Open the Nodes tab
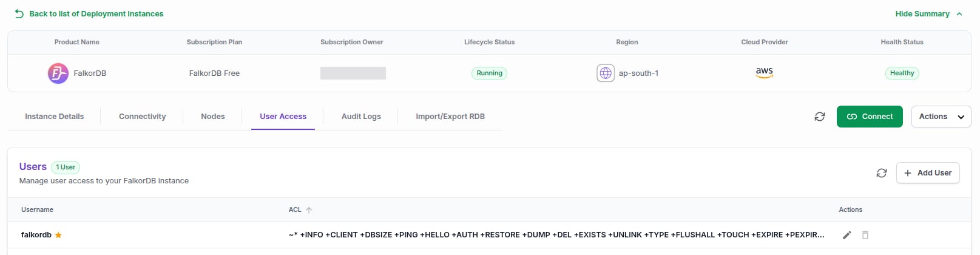The image size is (980, 255). [213, 117]
